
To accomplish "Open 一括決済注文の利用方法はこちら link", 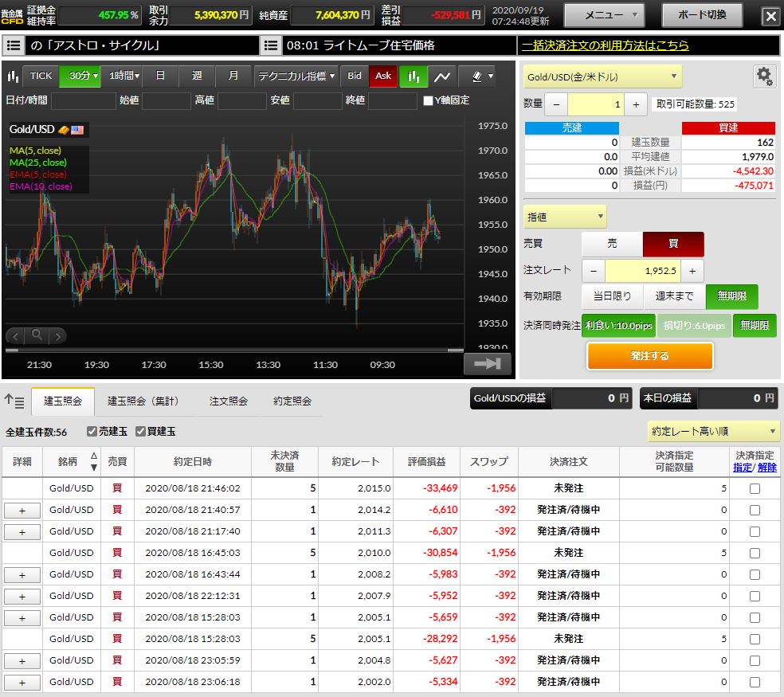I will (605, 45).
